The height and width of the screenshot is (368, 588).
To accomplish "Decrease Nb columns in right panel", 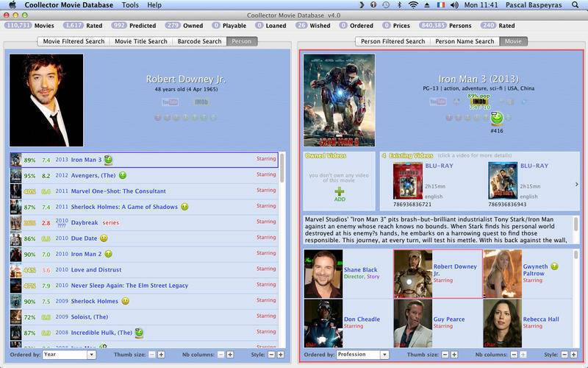I will (x=514, y=355).
